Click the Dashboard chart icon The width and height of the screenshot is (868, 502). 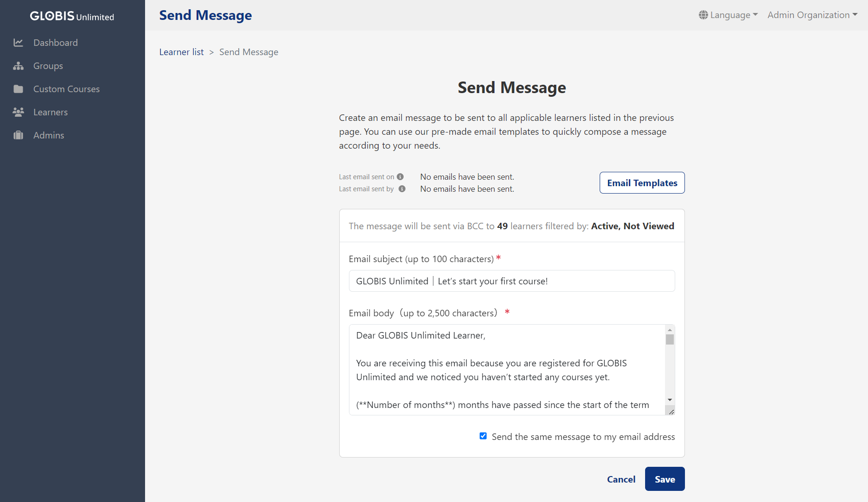tap(19, 43)
